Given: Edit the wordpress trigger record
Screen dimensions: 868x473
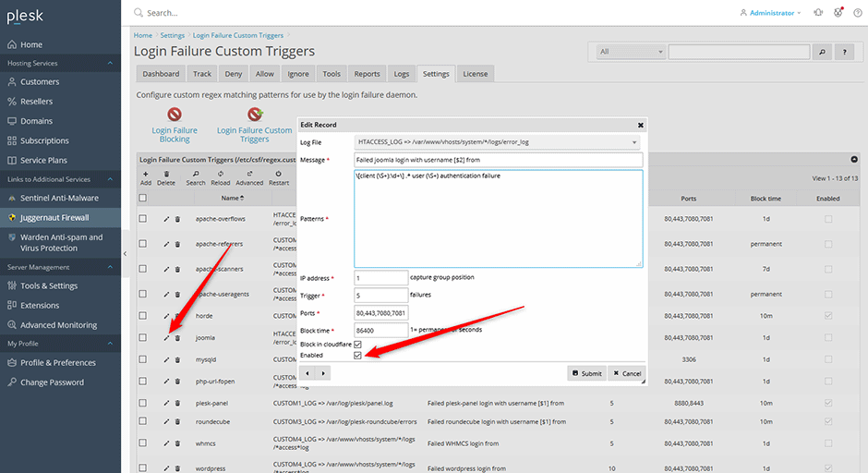Looking at the screenshot, I should (166, 468).
